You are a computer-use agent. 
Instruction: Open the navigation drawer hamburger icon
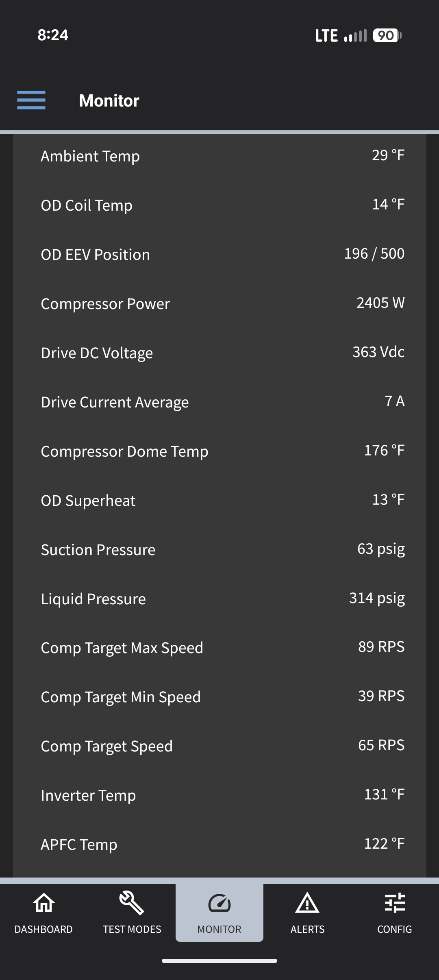point(31,100)
